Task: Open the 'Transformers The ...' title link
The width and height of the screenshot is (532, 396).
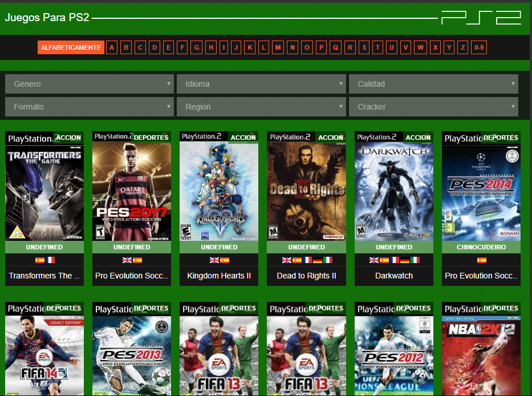Action: 44,276
